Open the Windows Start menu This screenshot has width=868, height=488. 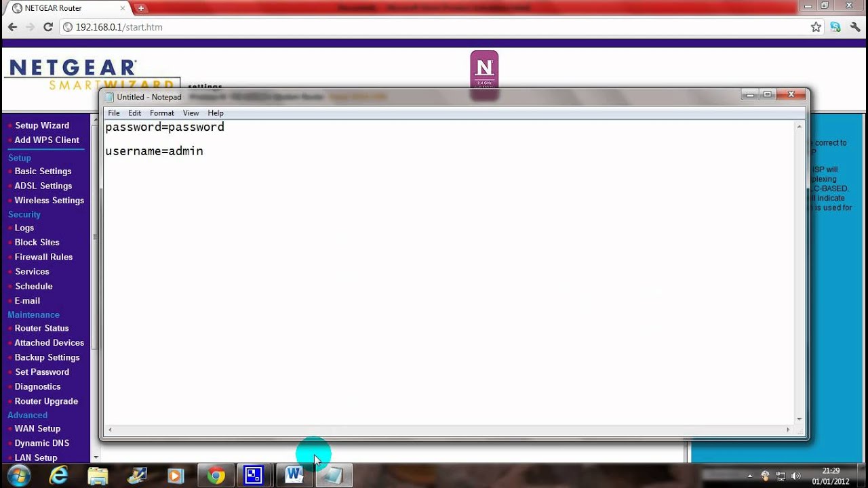(x=18, y=476)
